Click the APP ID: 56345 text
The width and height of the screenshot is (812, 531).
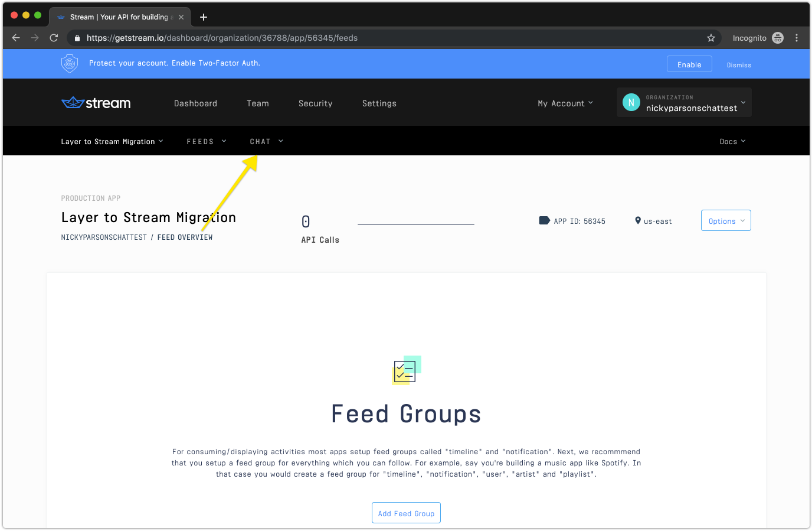[x=579, y=221]
